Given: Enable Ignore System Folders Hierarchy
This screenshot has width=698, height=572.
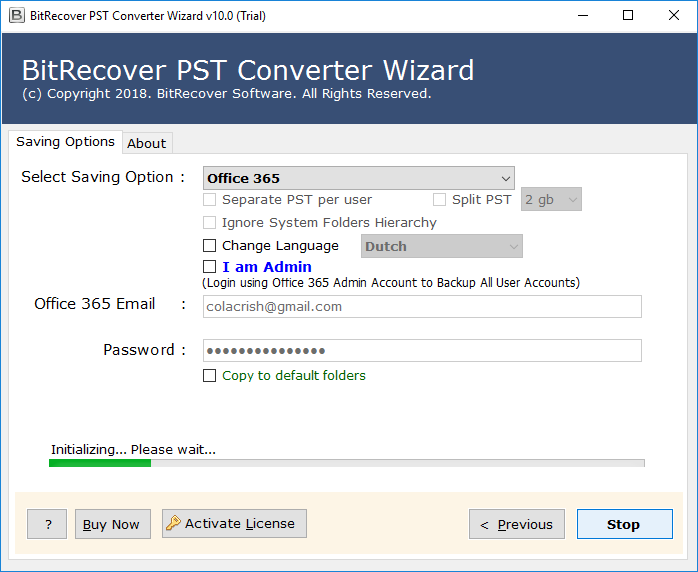Looking at the screenshot, I should 210,222.
